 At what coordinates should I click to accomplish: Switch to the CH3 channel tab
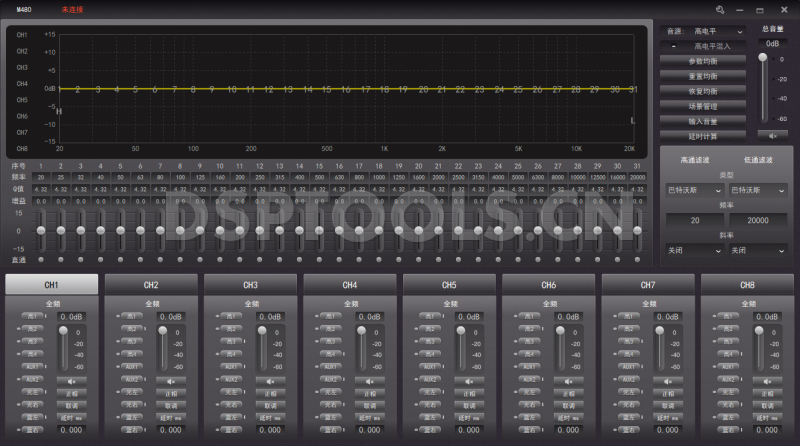pyautogui.click(x=251, y=285)
